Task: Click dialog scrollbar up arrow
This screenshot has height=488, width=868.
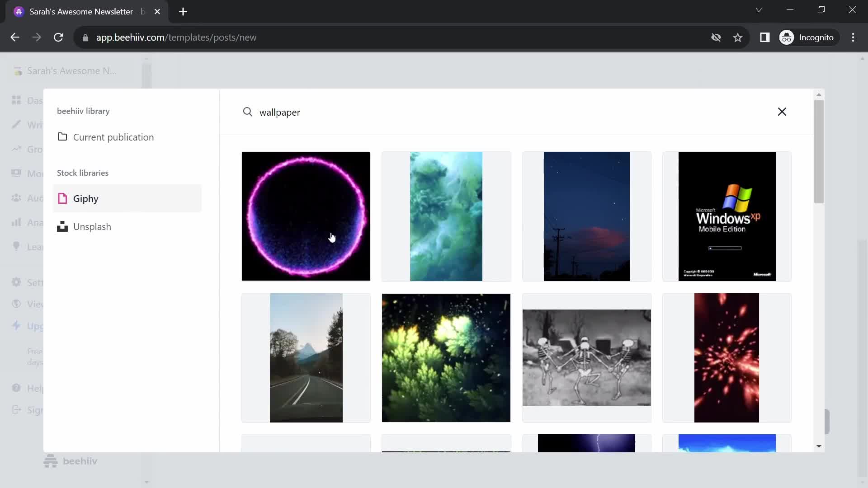Action: point(819,94)
